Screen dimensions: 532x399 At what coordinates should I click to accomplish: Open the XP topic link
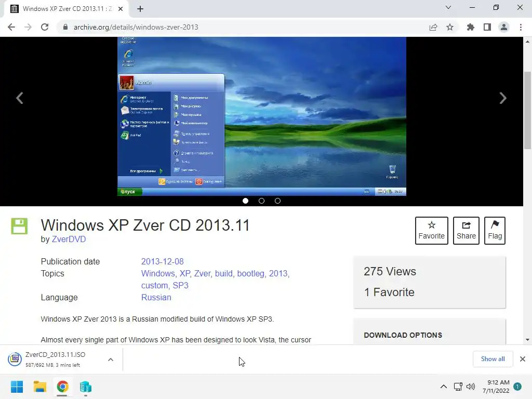(185, 273)
